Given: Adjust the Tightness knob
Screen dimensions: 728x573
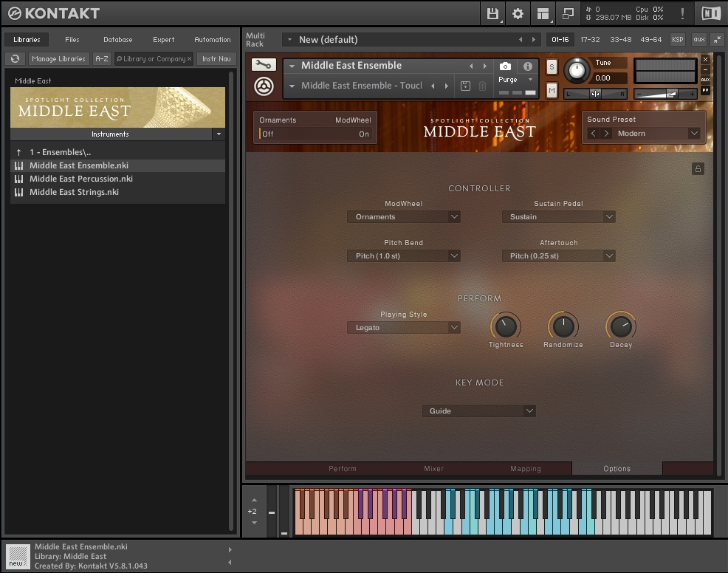Looking at the screenshot, I should 506,326.
